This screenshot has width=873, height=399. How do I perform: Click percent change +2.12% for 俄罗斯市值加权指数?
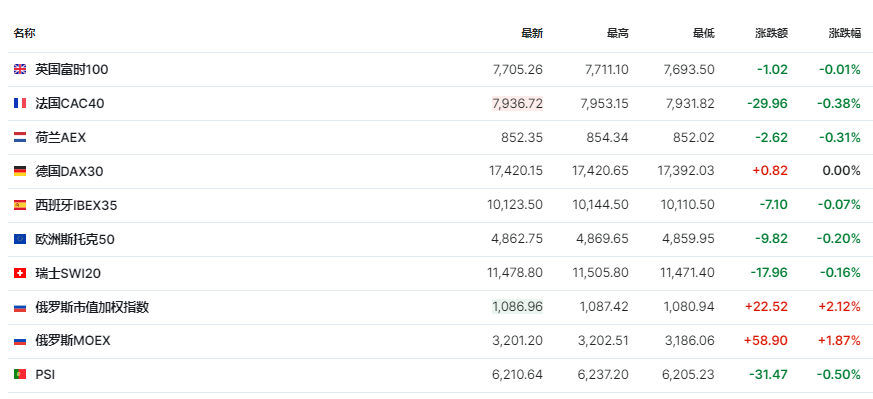click(840, 307)
